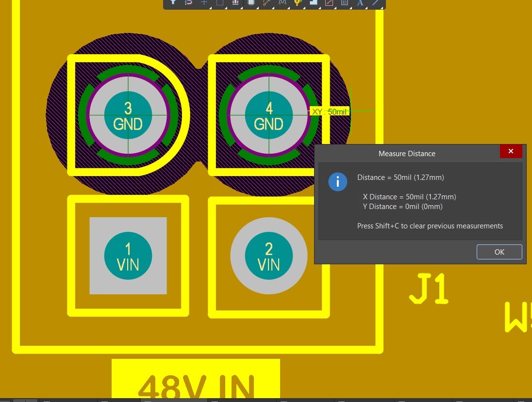Click the blue information icon in dialog

tap(337, 182)
